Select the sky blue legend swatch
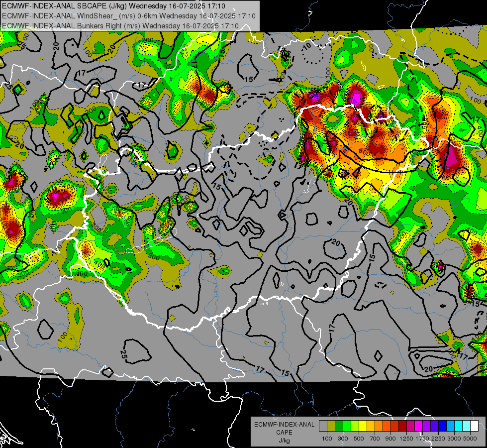 pos(450,426)
